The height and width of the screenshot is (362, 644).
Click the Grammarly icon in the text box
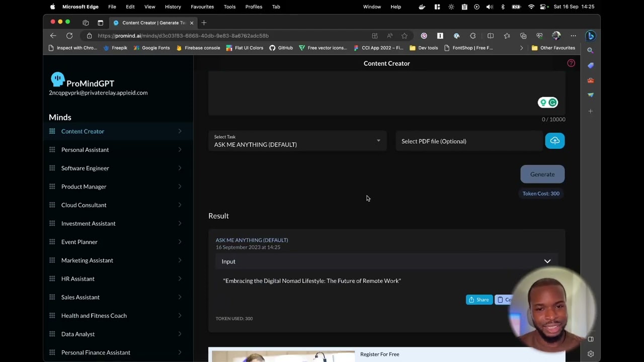click(553, 103)
